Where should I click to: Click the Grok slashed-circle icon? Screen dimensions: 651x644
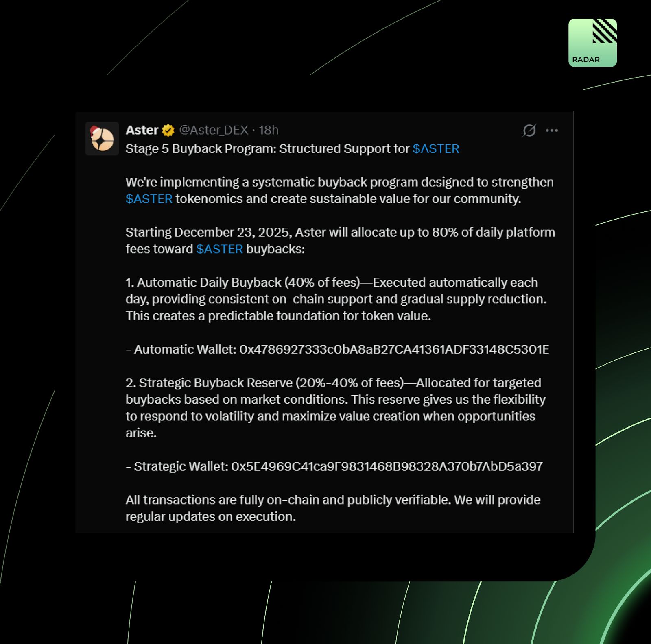pyautogui.click(x=529, y=131)
